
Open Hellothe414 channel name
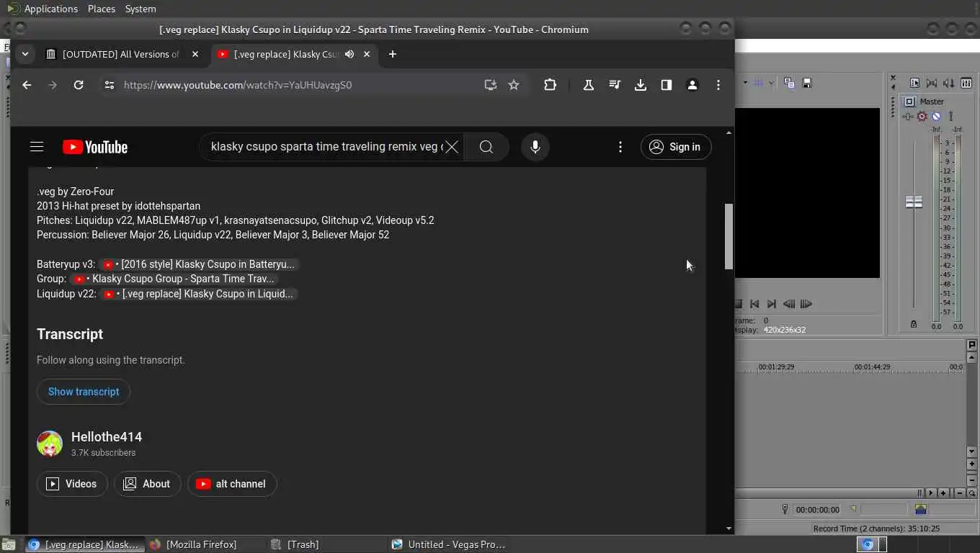coord(107,437)
